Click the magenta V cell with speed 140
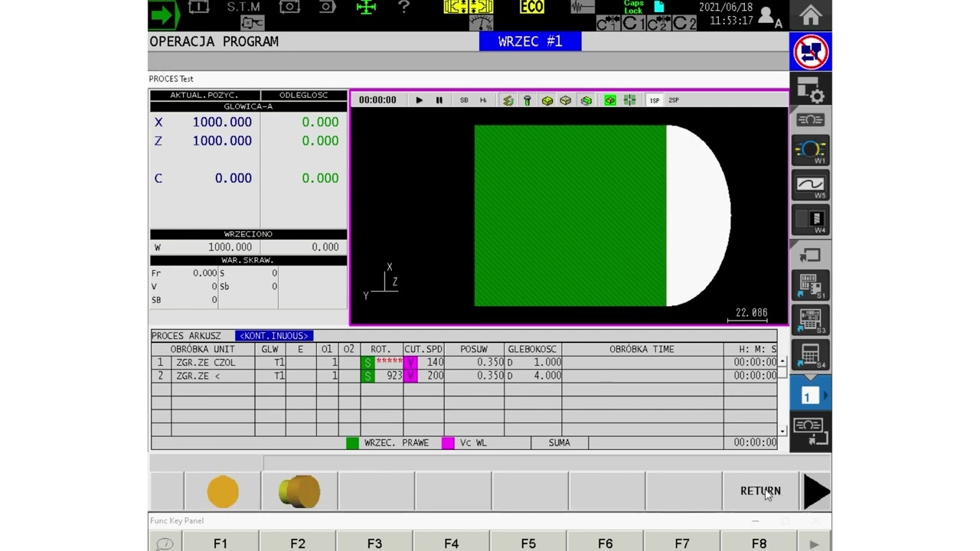 click(410, 363)
